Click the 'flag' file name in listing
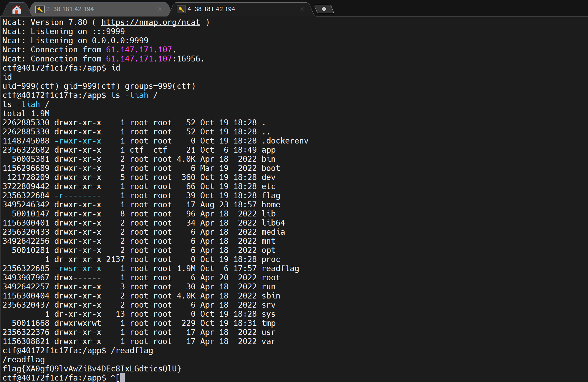This screenshot has width=588, height=382. [271, 196]
